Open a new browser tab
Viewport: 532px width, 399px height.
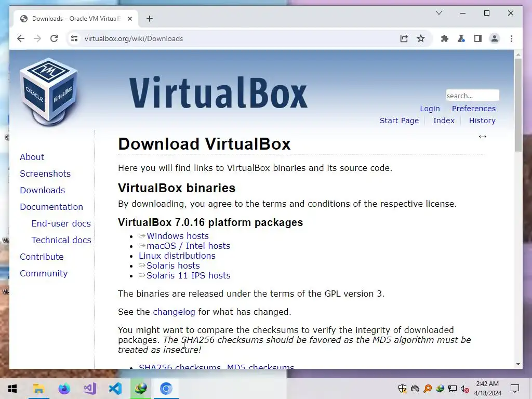pos(150,19)
